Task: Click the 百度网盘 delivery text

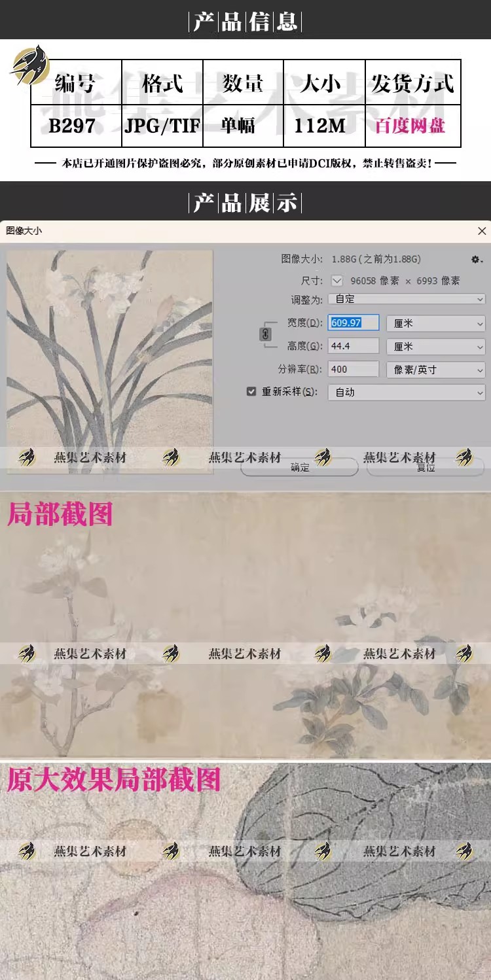Action: [x=410, y=126]
